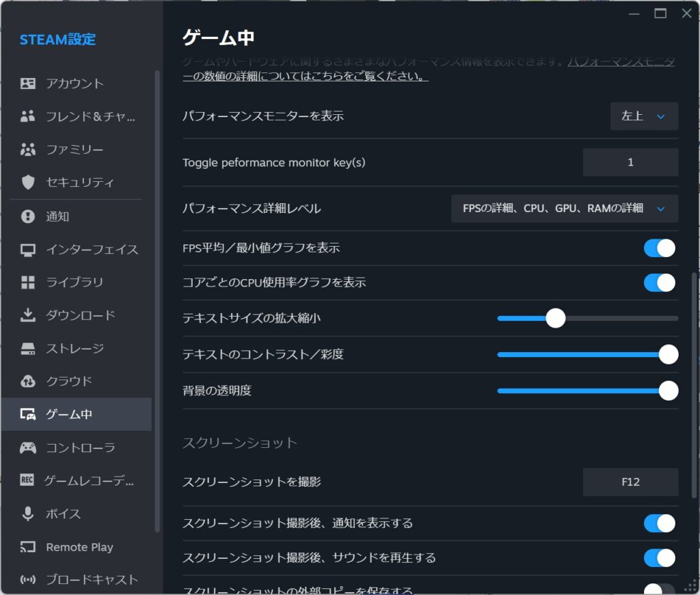Screen dimensions: 700x595
Task: Click the ダウンロード download arrow icon
Action: [27, 315]
